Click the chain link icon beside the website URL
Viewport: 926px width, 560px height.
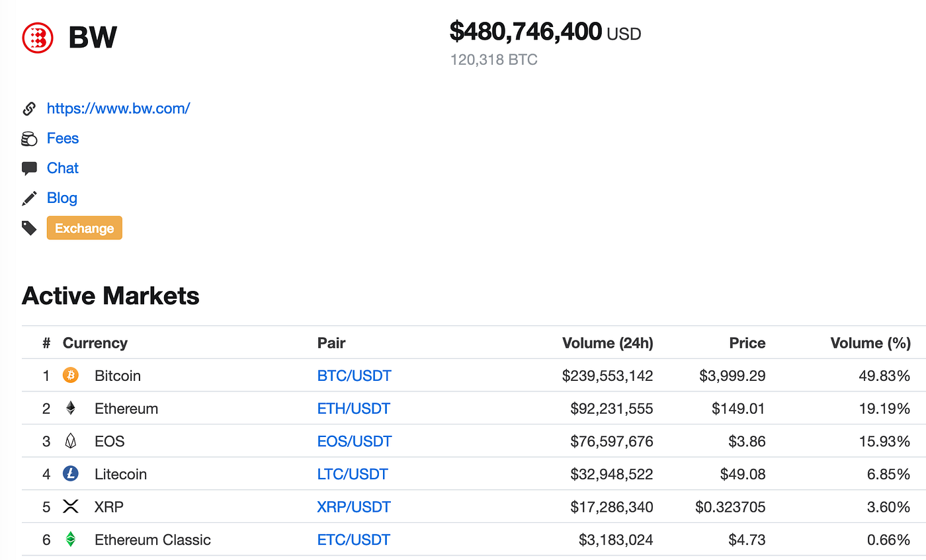(x=29, y=108)
